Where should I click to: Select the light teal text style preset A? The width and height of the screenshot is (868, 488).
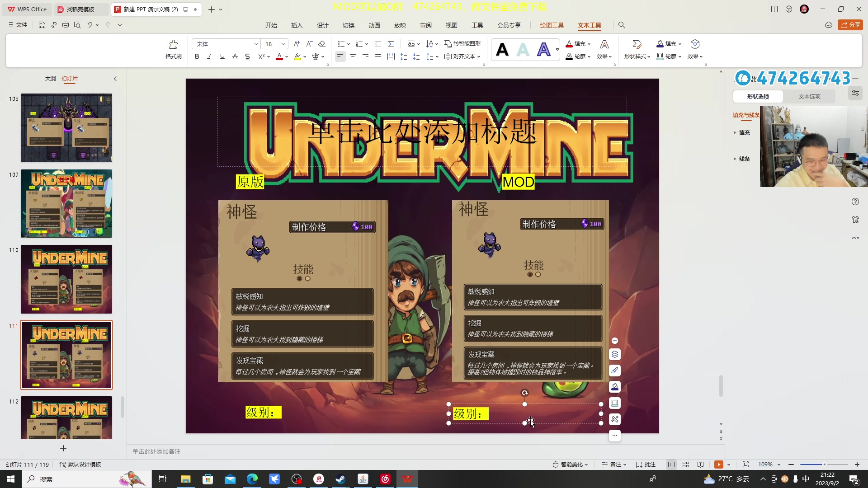pyautogui.click(x=523, y=49)
